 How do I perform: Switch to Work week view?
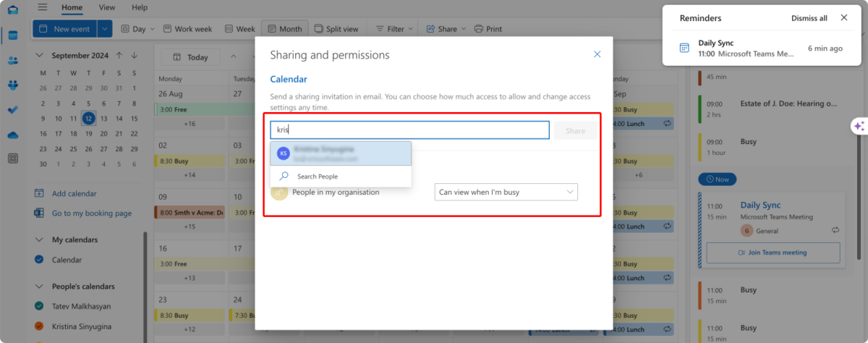[187, 29]
